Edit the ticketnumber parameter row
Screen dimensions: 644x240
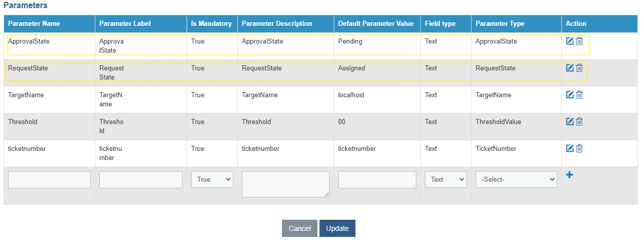pos(569,148)
